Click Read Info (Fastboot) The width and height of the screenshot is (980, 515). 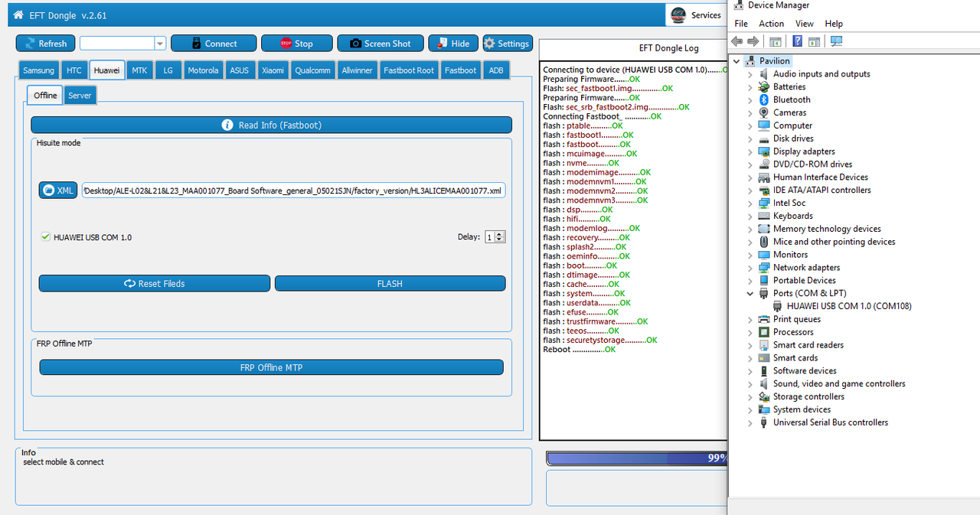click(272, 125)
